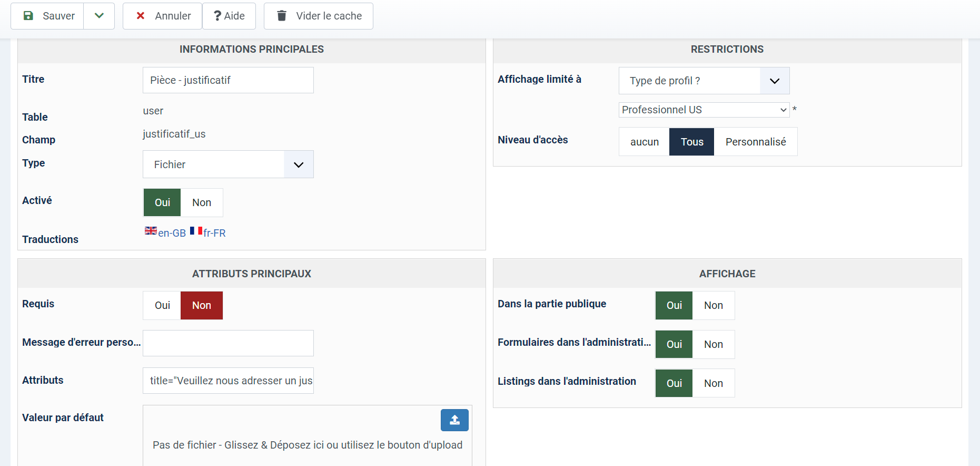
Task: Click the red Annuler cancel button
Action: 163,16
